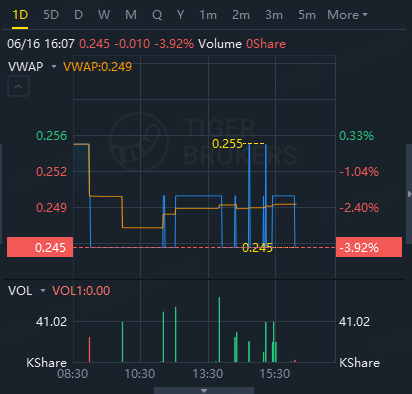Image resolution: width=412 pixels, height=394 pixels.
Task: Click the 0.255 high price marker
Action: coord(227,144)
